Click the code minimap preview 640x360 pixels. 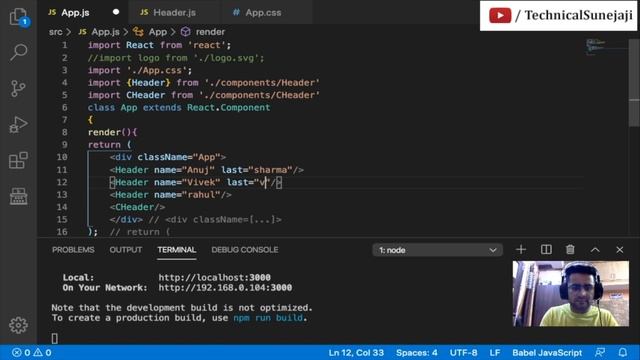click(x=606, y=47)
